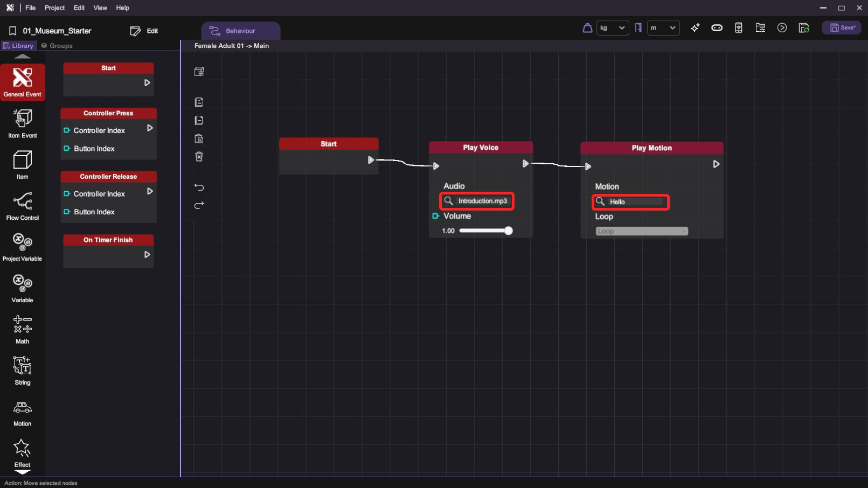
Task: Open the Project menu
Action: click(54, 8)
